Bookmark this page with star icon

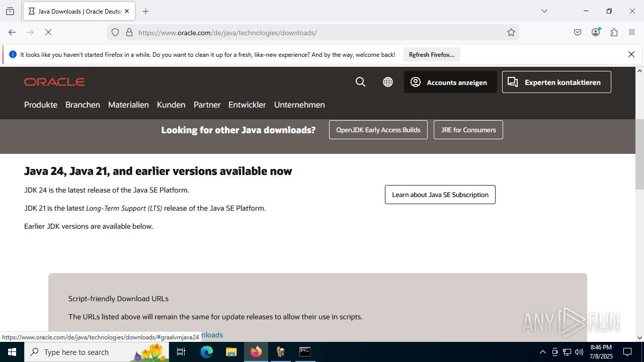coord(511,32)
